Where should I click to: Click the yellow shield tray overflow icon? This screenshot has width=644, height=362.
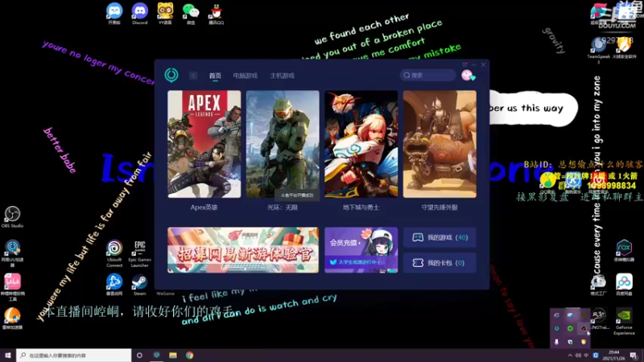(x=583, y=341)
